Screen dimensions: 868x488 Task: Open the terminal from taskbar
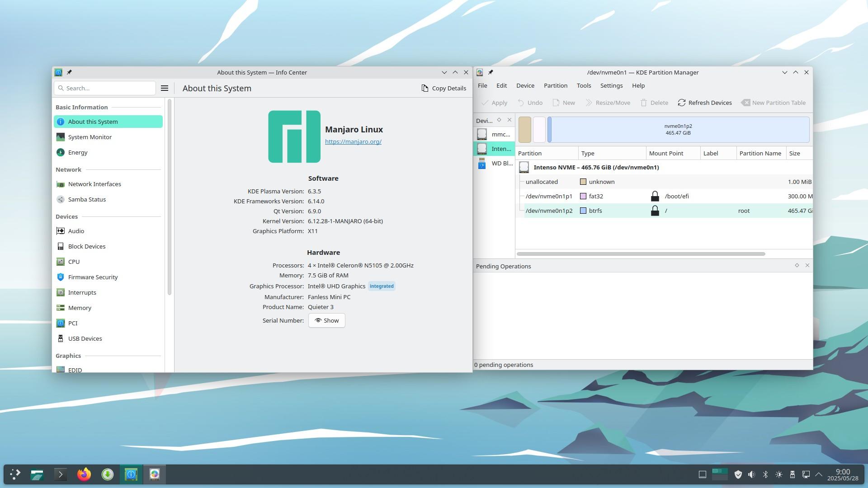(61, 474)
